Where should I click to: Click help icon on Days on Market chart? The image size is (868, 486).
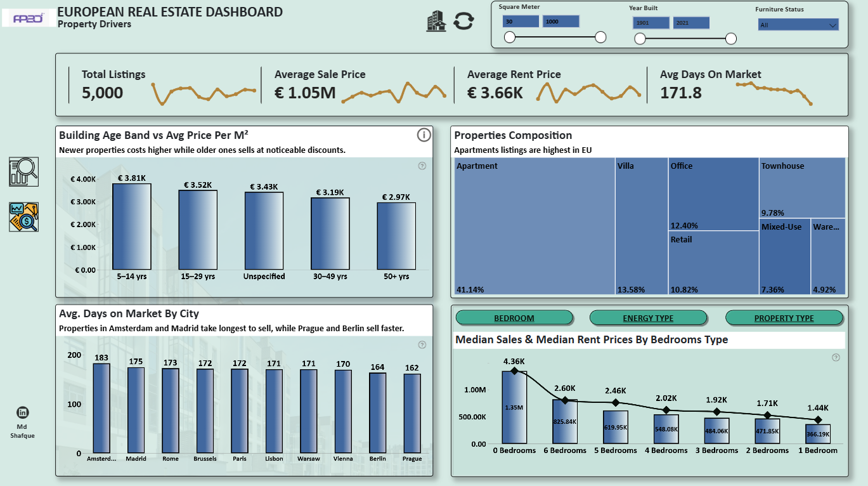[x=422, y=345]
